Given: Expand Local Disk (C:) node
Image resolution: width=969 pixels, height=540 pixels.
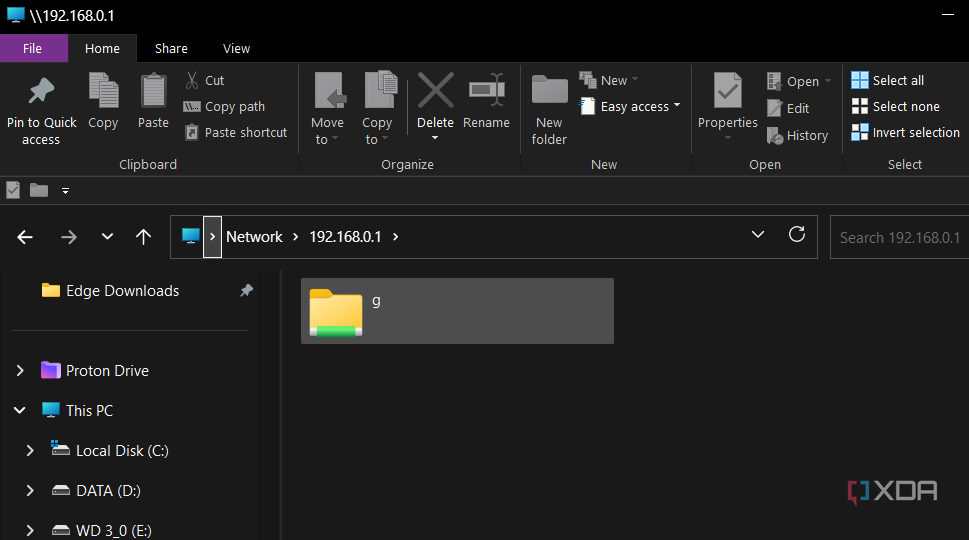Looking at the screenshot, I should coord(30,450).
